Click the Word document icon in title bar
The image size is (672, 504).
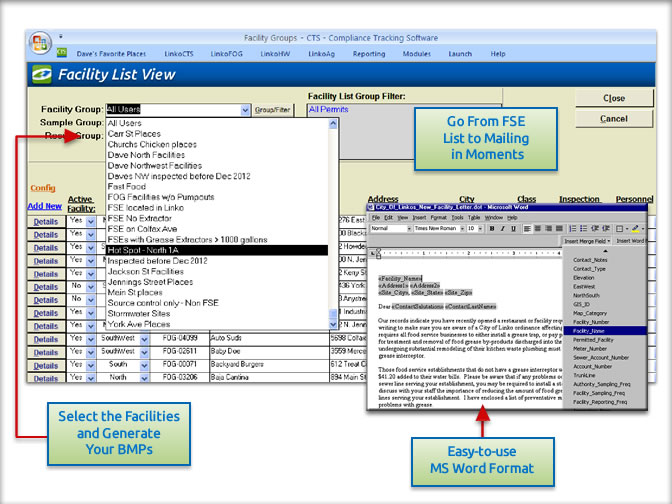[371, 207]
